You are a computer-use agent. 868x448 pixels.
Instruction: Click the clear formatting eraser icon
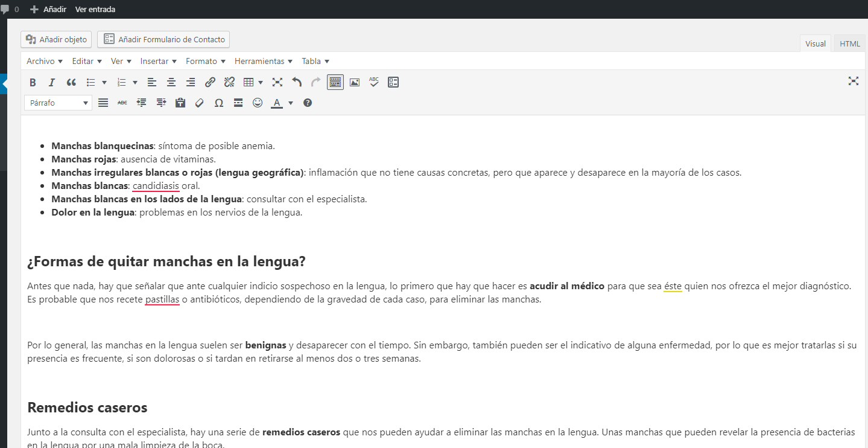(x=200, y=103)
